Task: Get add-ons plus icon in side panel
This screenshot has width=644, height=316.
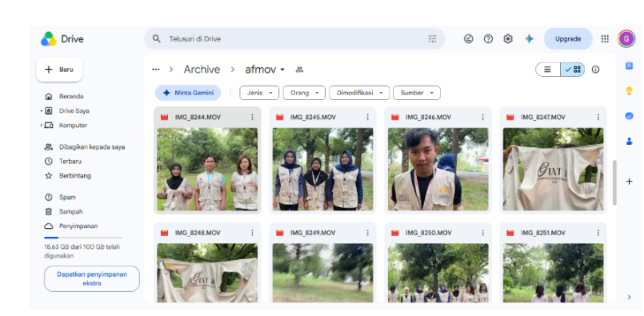Action: (x=629, y=182)
